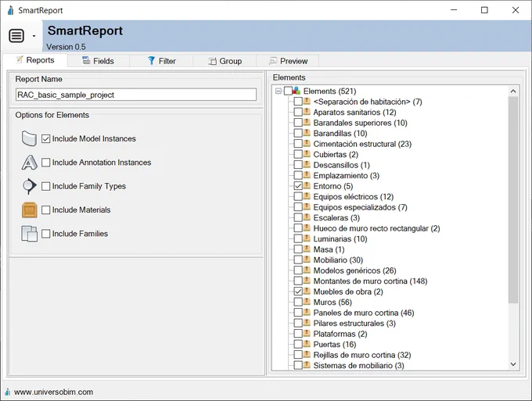Enable Include Family Types

(46, 186)
